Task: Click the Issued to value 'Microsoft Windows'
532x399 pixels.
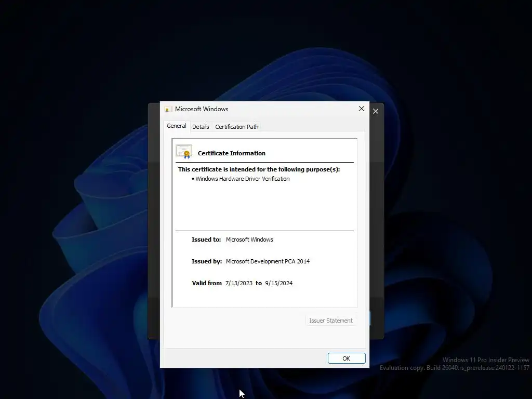Action: pos(249,240)
